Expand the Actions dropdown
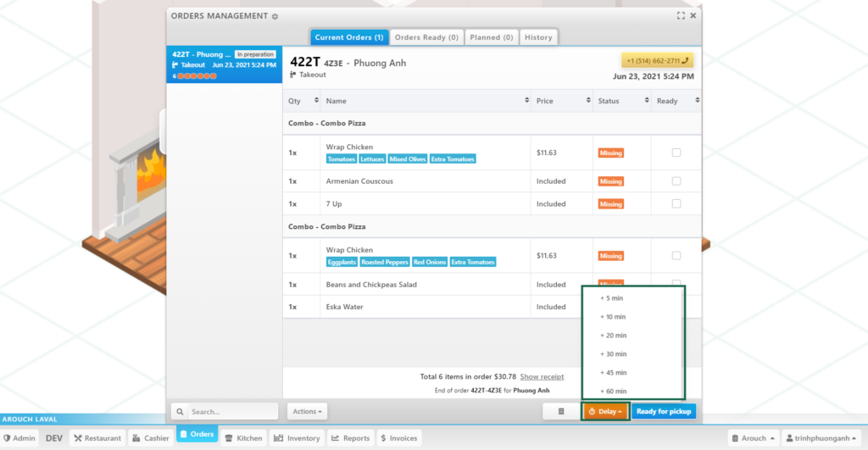This screenshot has height=450, width=868. (307, 411)
